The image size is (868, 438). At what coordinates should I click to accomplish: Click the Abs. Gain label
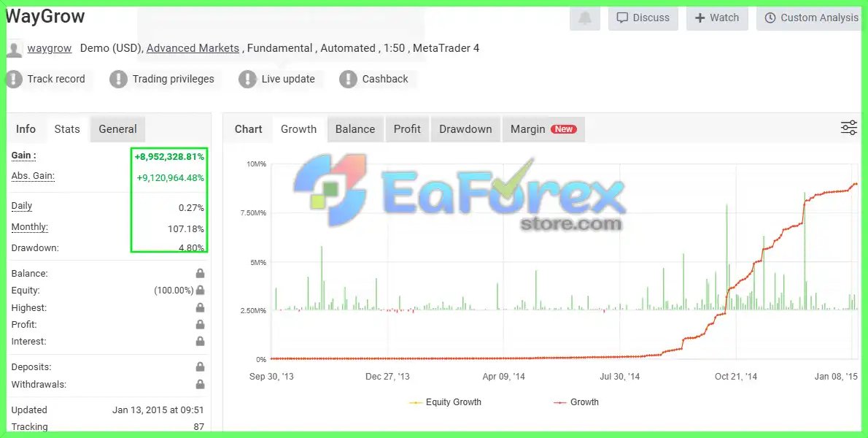tap(33, 176)
